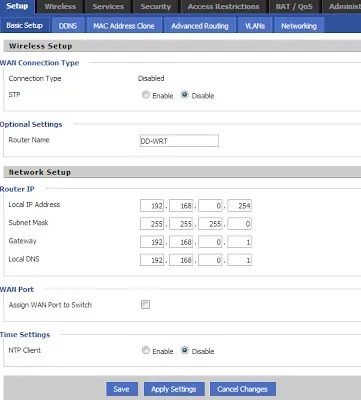
Task: Select the Basic Setup sub-tab
Action: coord(25,25)
